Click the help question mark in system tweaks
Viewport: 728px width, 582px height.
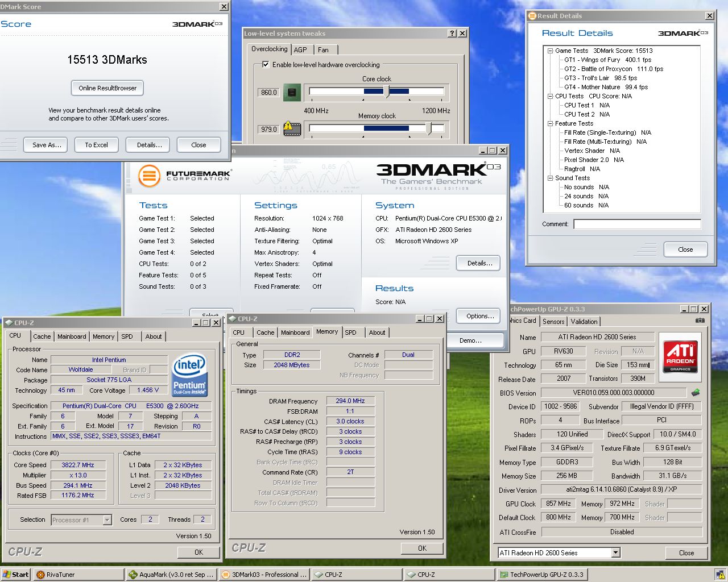[x=452, y=34]
